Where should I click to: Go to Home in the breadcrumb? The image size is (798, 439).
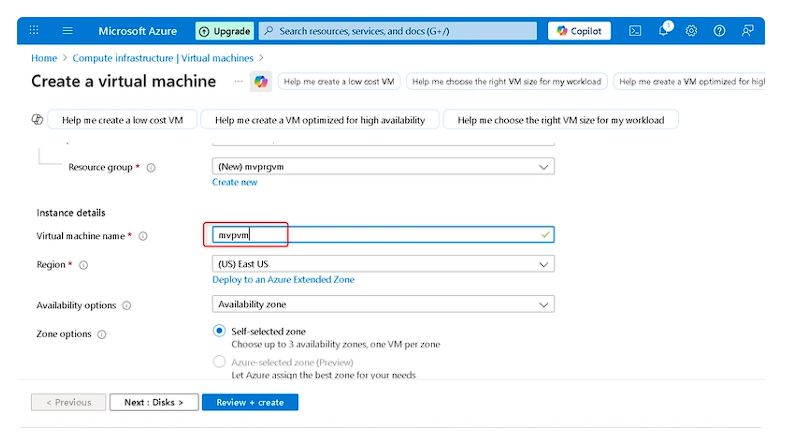43,59
